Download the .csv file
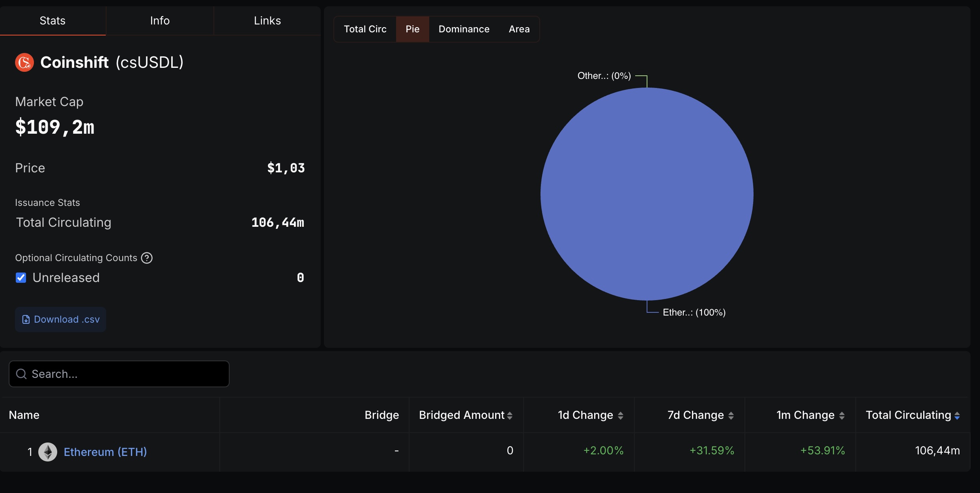 point(61,319)
